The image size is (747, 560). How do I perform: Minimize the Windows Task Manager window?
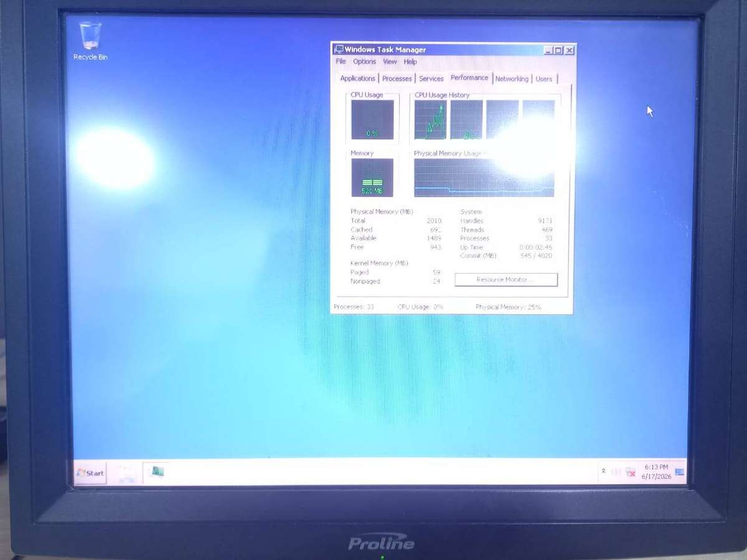pyautogui.click(x=548, y=50)
